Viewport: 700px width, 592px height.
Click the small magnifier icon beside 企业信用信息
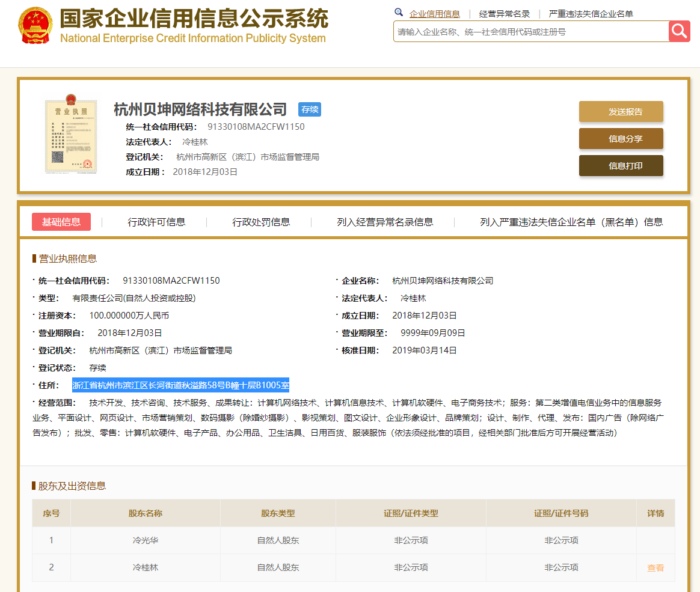click(x=399, y=13)
